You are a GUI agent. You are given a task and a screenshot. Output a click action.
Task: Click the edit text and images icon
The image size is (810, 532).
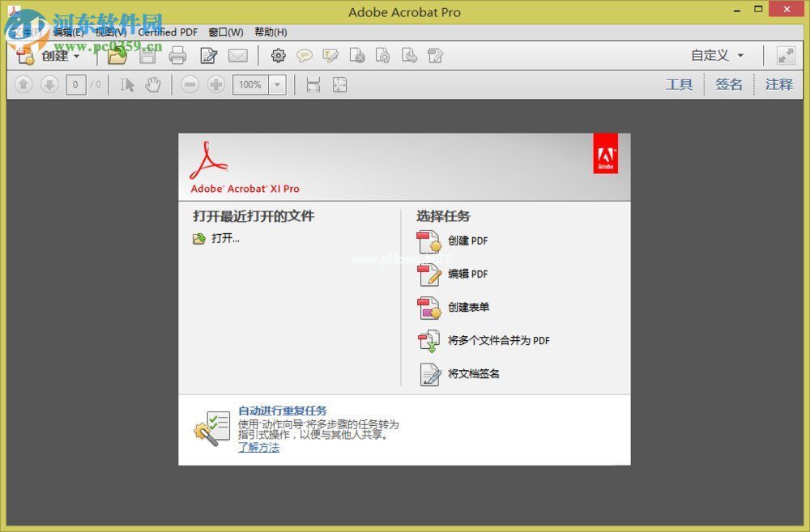click(208, 56)
